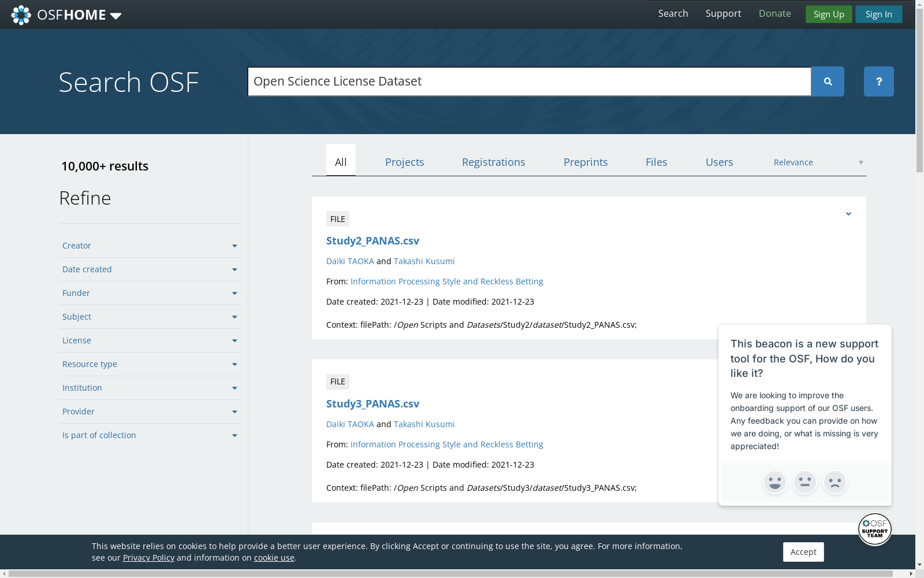Expand the Creator filter
924x578 pixels.
pos(150,246)
